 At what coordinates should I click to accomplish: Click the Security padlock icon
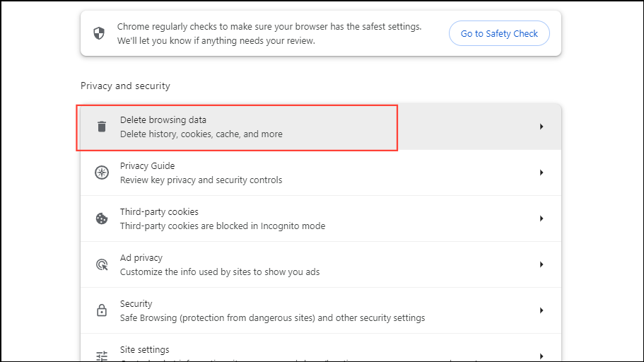(102, 310)
